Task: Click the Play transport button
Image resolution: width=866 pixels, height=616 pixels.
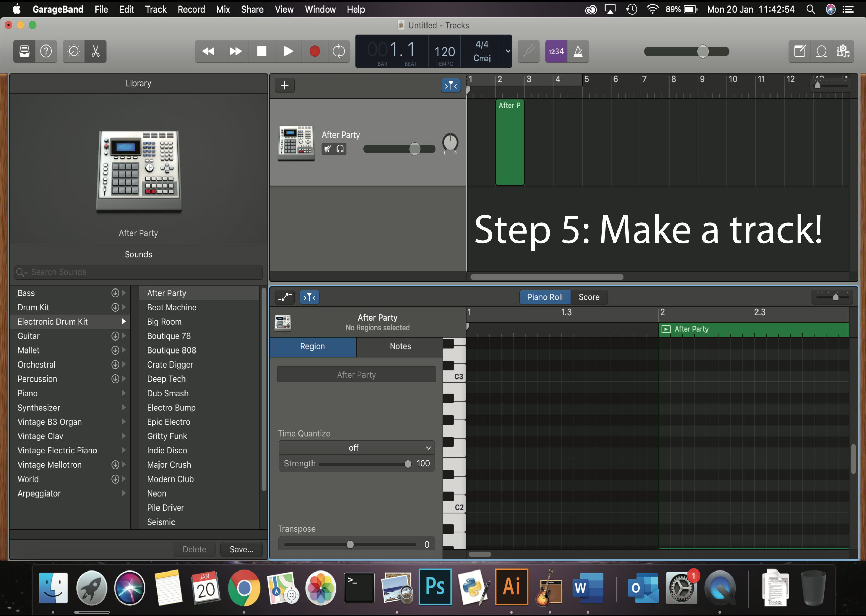Action: (288, 51)
